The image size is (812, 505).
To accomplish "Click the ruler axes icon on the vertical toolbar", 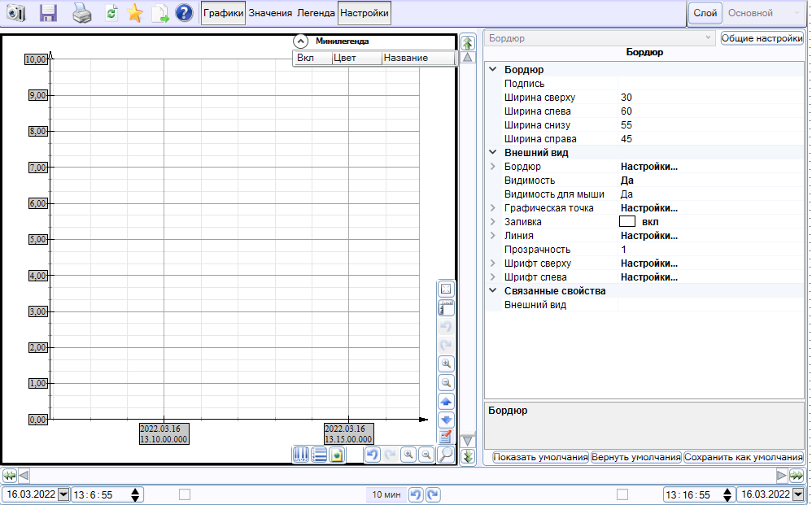I will pyautogui.click(x=446, y=308).
